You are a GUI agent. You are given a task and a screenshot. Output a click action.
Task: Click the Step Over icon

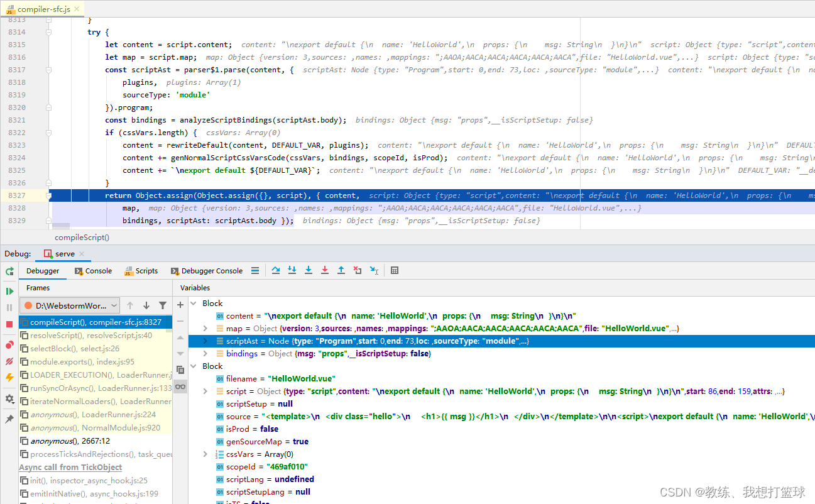click(276, 270)
